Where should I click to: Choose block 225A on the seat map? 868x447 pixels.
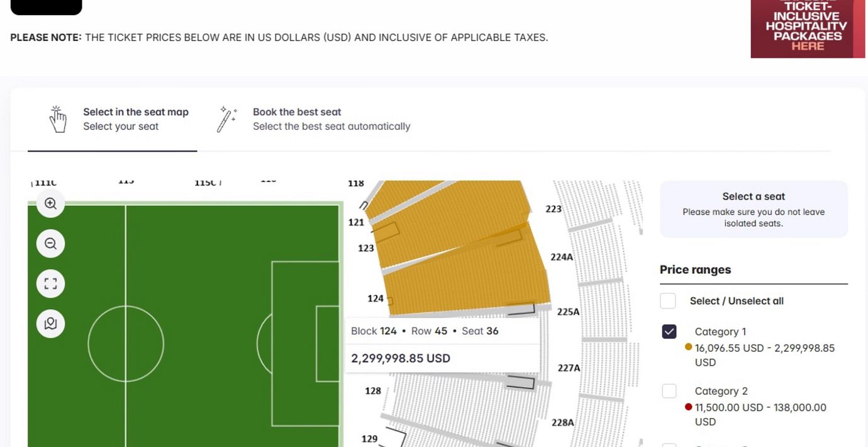(x=568, y=312)
